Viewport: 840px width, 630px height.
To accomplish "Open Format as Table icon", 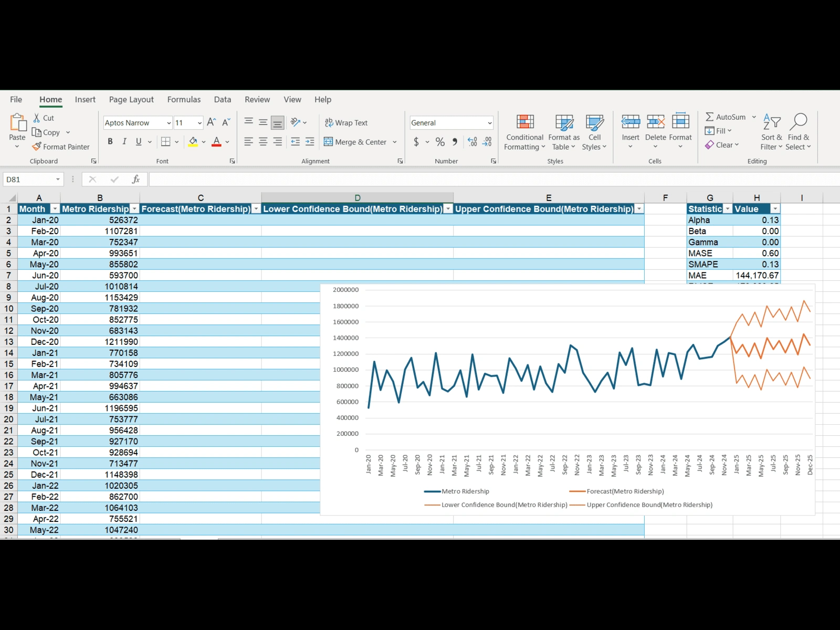I will (x=564, y=122).
